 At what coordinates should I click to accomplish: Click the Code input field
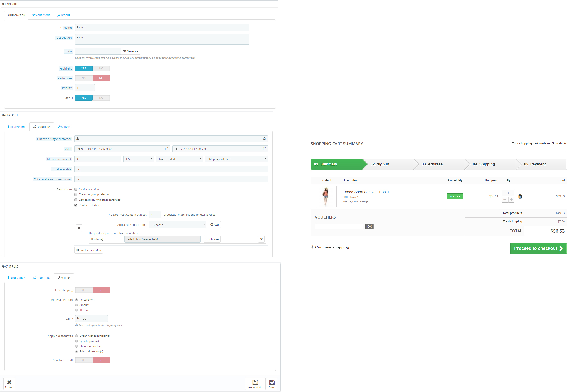click(98, 51)
